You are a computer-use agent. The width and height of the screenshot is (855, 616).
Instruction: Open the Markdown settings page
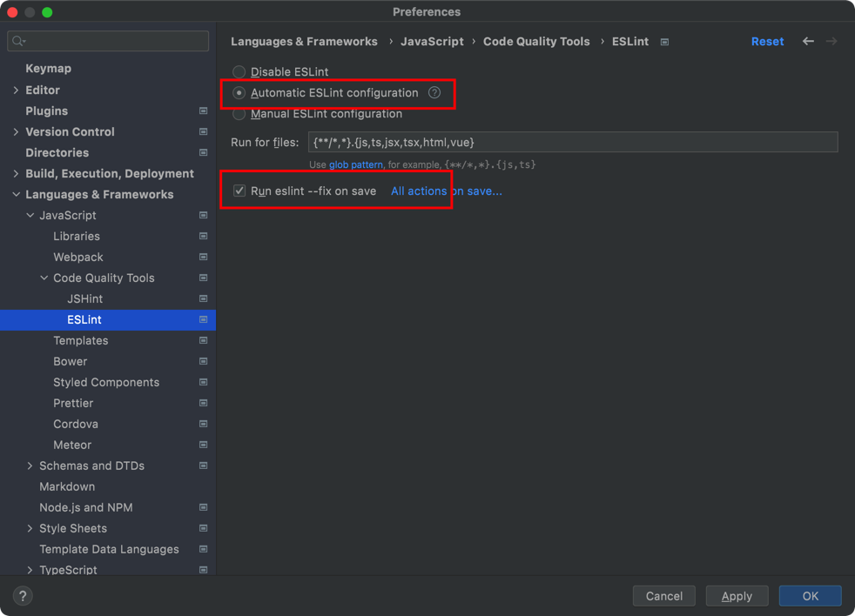click(67, 487)
